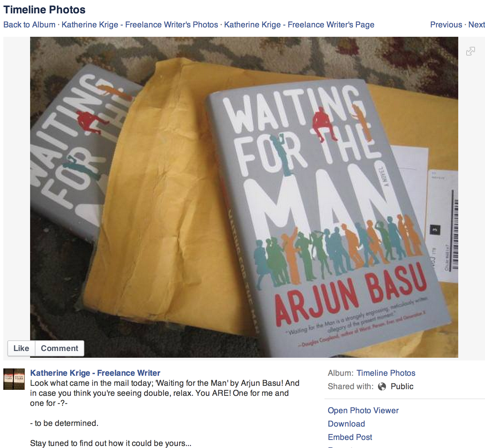
Task: Download this photo
Action: pyautogui.click(x=346, y=424)
